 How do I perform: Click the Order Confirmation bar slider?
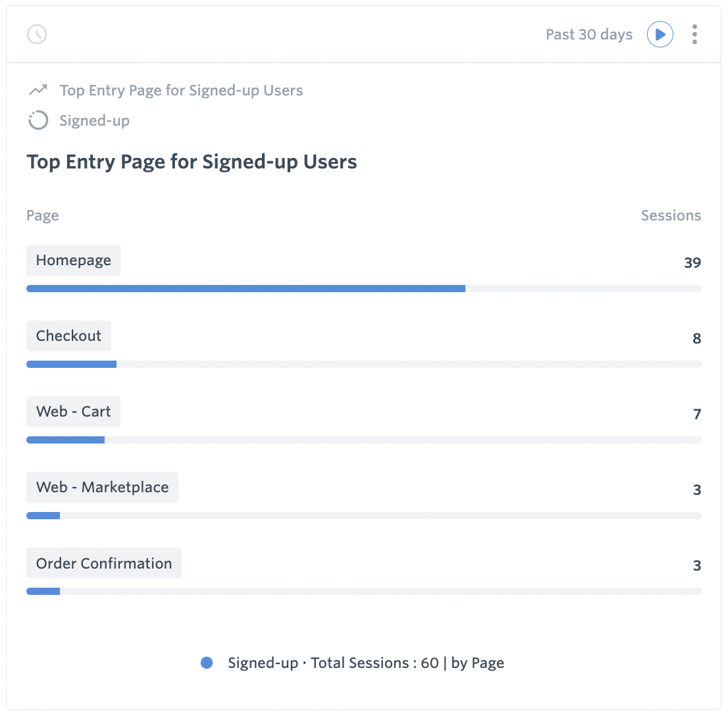point(43,591)
